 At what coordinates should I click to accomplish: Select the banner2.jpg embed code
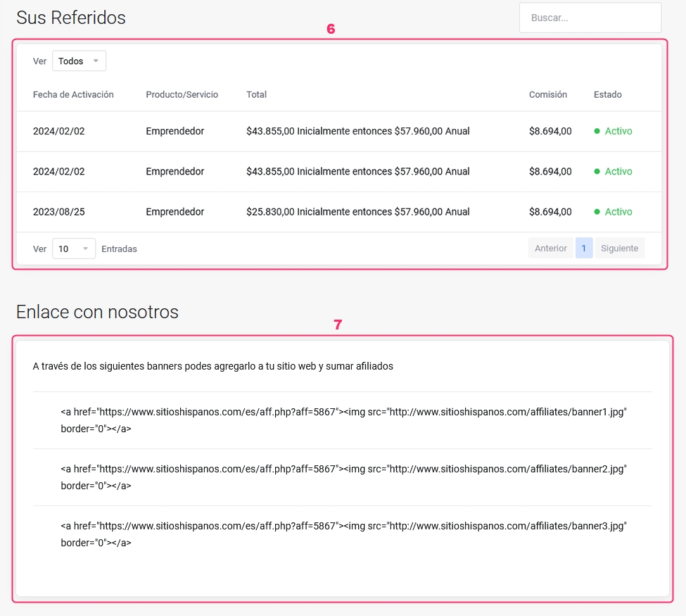[x=343, y=477]
